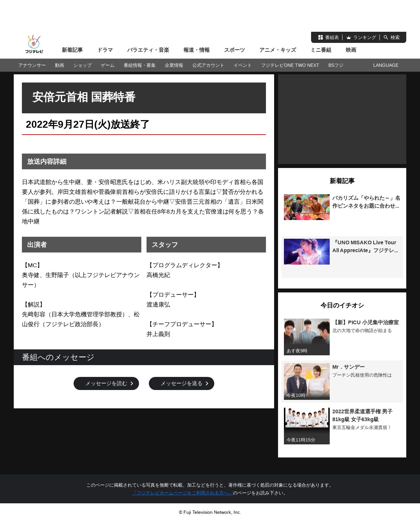
Task: Click 【解説】 label
Action: pos(34,305)
